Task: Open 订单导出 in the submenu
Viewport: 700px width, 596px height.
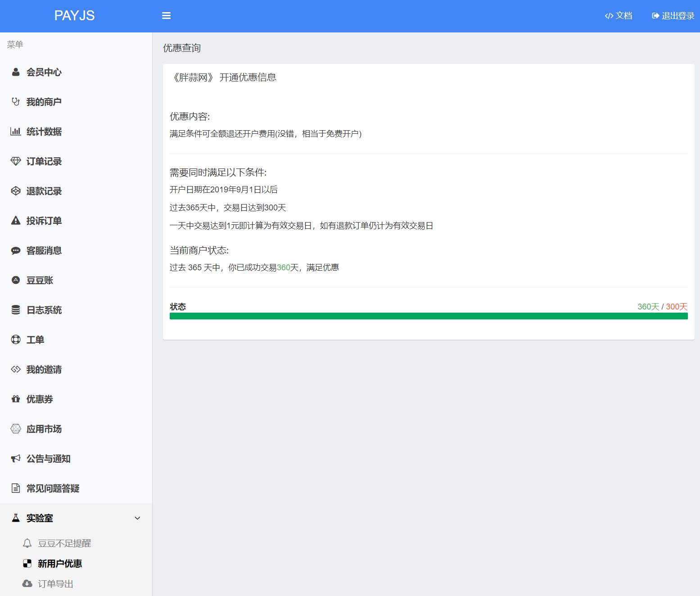Action: [55, 584]
